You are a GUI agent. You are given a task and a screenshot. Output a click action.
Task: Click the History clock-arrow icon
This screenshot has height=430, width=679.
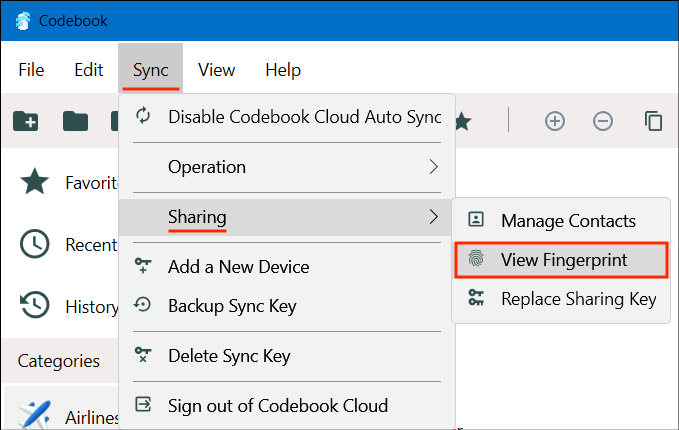click(x=35, y=305)
